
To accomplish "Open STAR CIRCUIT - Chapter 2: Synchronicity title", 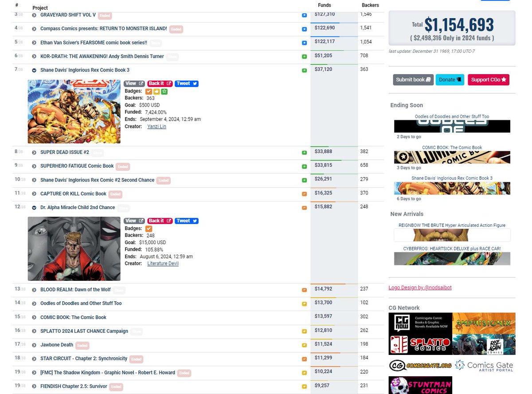I will pos(84,359).
